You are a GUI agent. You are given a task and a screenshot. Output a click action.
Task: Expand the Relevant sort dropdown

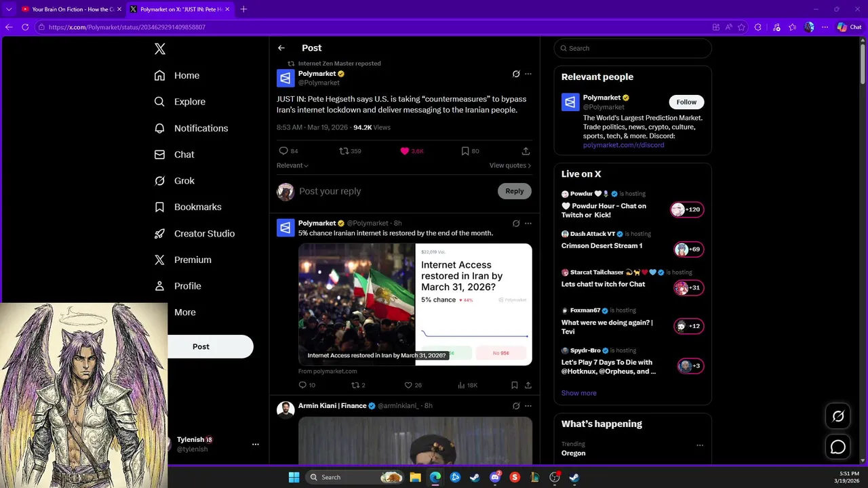coord(292,165)
